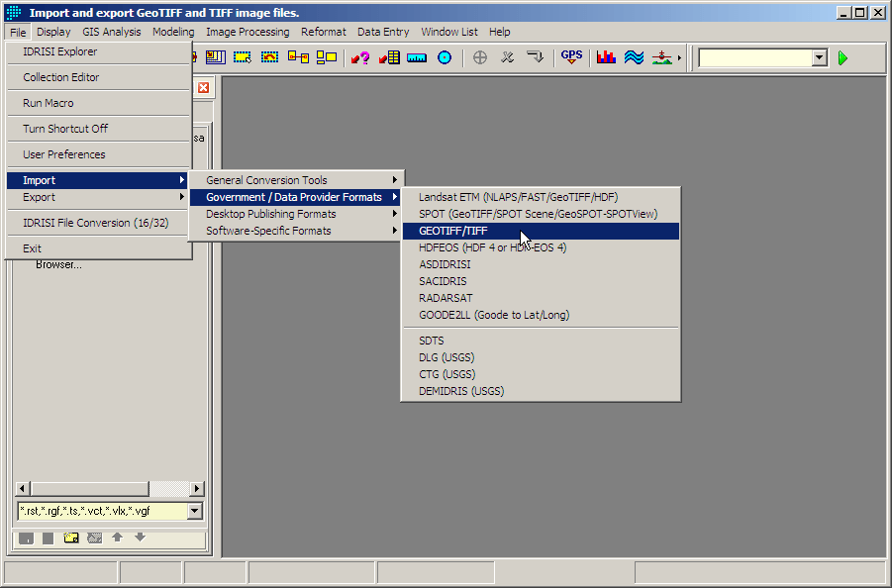The width and height of the screenshot is (892, 588).
Task: Select the cyan measure length ruler icon
Action: (x=417, y=57)
